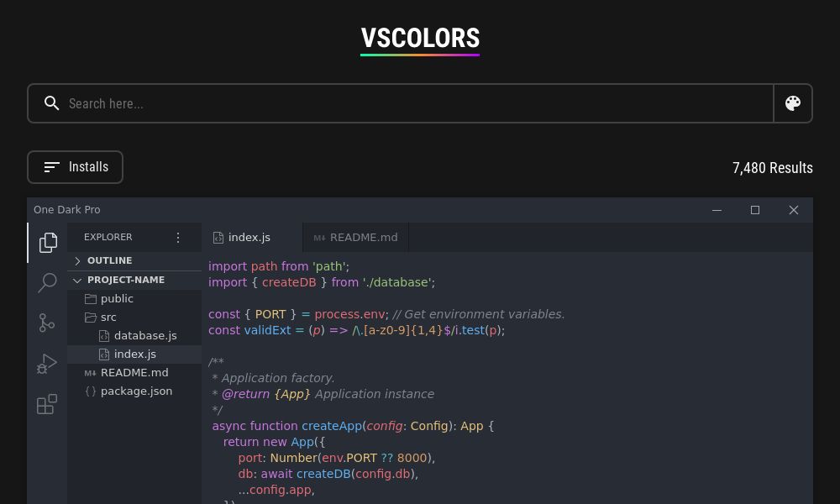
Task: Click the sort lines icon beside Installs
Action: [51, 167]
